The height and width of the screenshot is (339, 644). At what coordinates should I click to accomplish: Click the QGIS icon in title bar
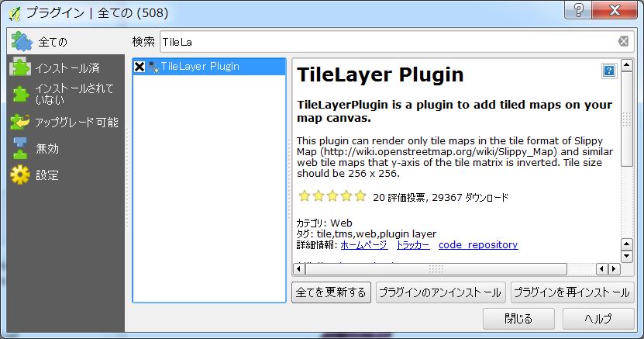pos(14,13)
